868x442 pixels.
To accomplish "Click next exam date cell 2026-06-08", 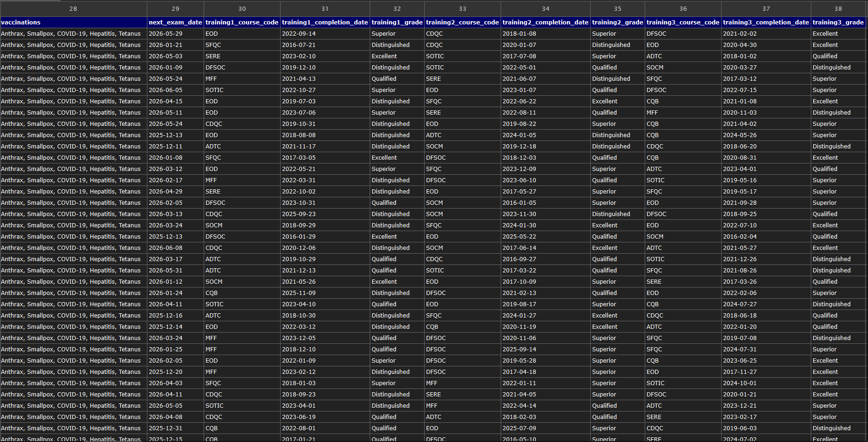I will 166,248.
